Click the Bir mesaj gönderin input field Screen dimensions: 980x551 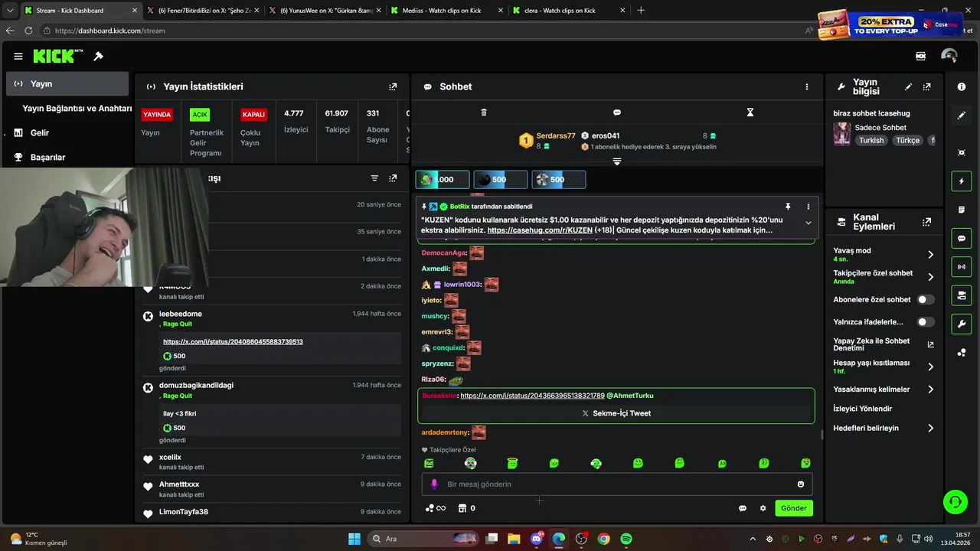click(616, 484)
